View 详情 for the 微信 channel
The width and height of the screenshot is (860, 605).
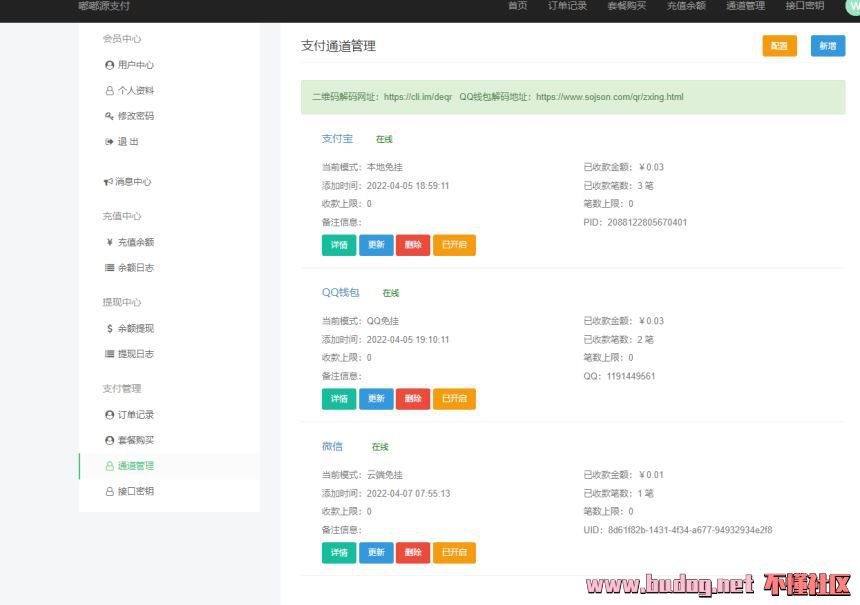tap(339, 552)
